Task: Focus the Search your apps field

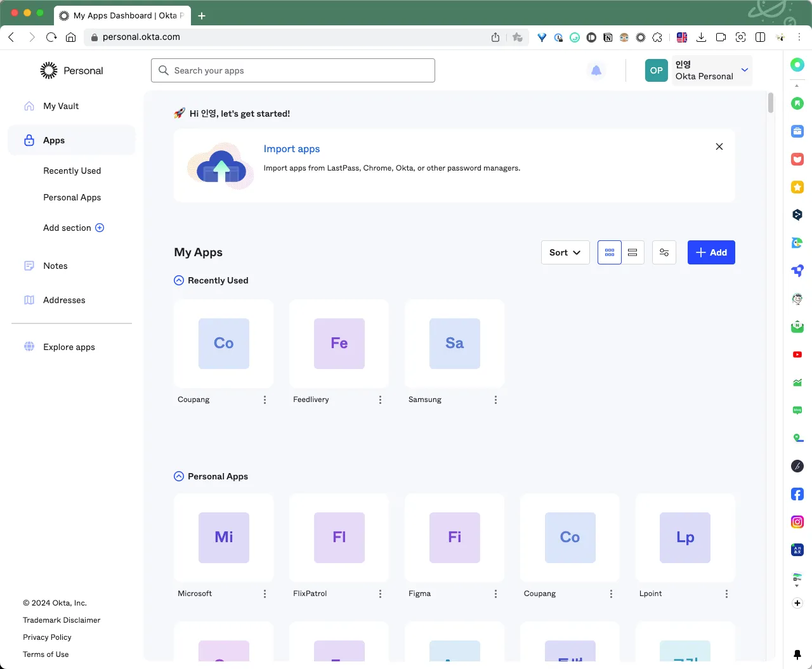Action: pyautogui.click(x=293, y=70)
